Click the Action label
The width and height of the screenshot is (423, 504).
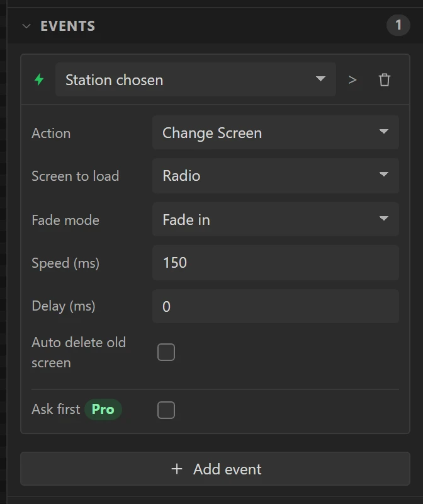pyautogui.click(x=51, y=133)
